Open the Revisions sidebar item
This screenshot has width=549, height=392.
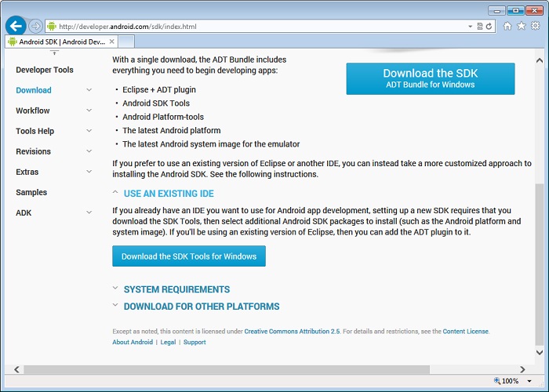click(33, 151)
